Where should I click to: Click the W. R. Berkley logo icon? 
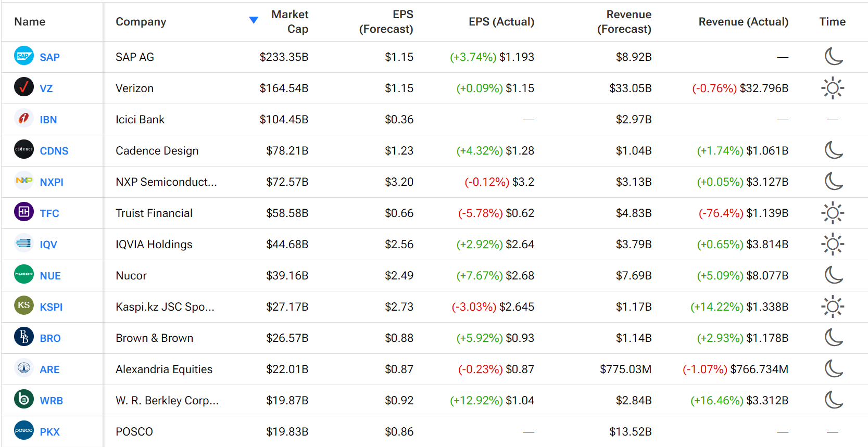click(24, 400)
